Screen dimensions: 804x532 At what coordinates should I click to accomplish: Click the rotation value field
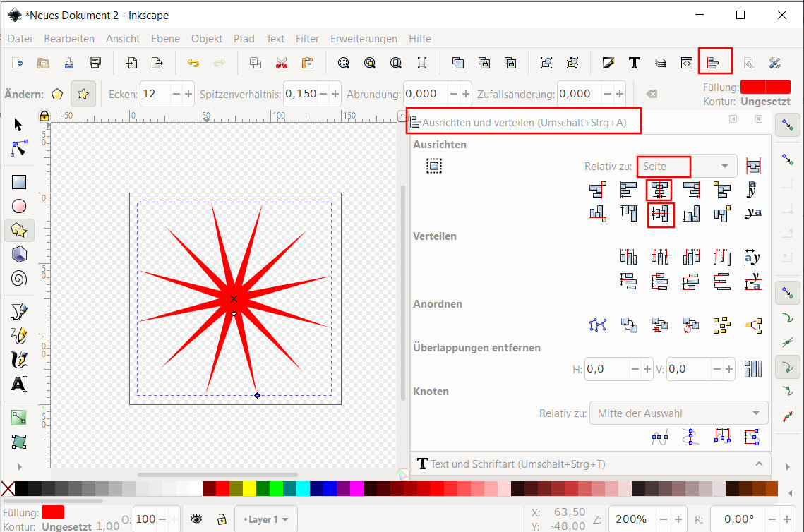(x=738, y=520)
